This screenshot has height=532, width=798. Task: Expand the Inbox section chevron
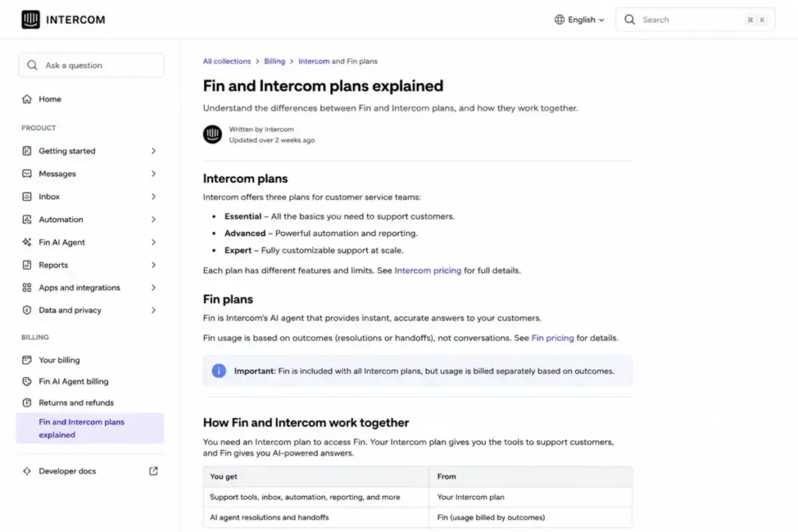pos(154,196)
